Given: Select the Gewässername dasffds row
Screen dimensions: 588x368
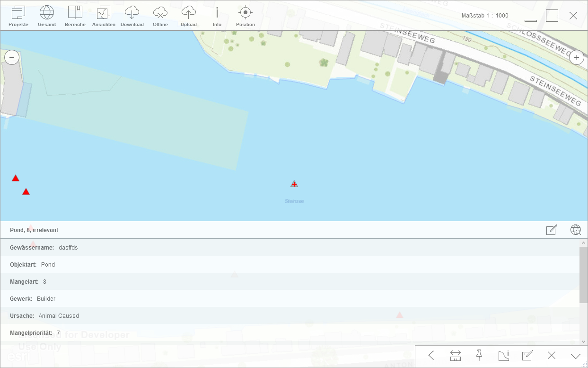Looking at the screenshot, I should point(290,247).
